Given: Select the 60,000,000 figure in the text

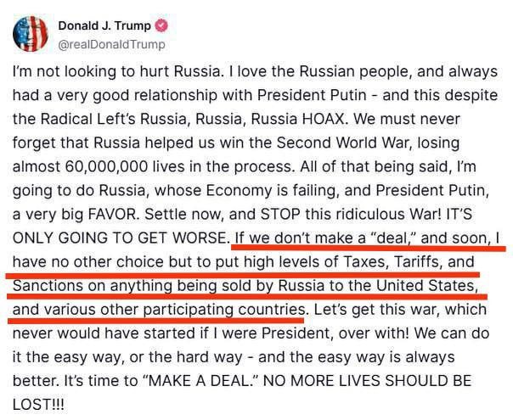Looking at the screenshot, I should (x=107, y=166).
